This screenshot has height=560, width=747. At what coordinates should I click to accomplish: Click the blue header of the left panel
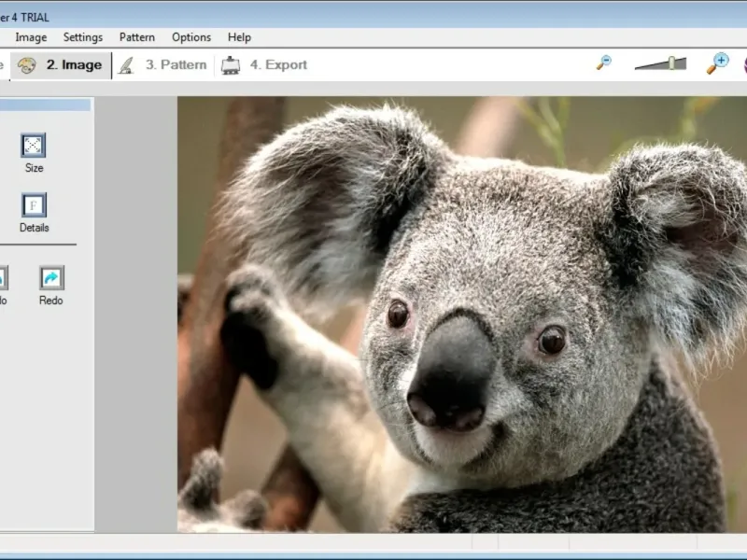click(45, 105)
